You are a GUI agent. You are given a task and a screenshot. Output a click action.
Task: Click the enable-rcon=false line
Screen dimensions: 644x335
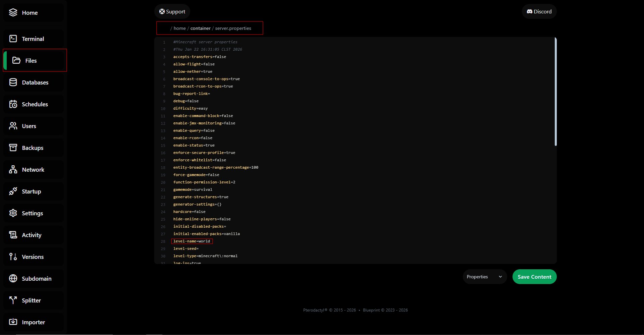pyautogui.click(x=193, y=138)
